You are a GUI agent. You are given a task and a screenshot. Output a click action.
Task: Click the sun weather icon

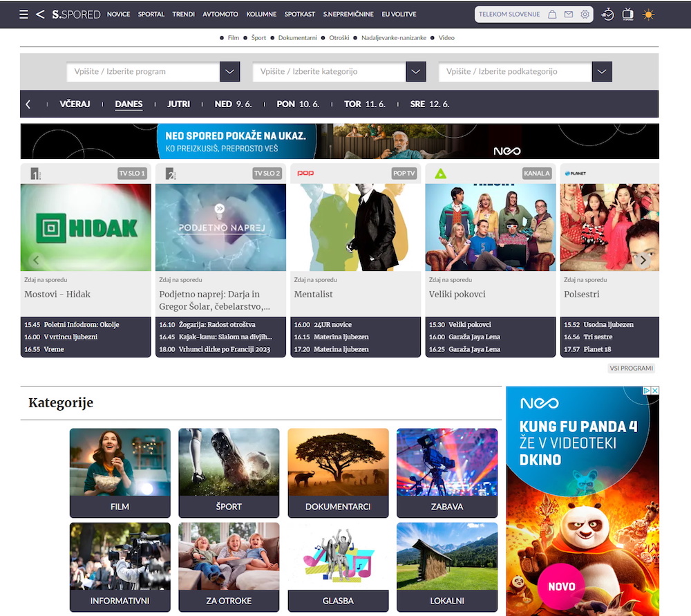coord(648,15)
